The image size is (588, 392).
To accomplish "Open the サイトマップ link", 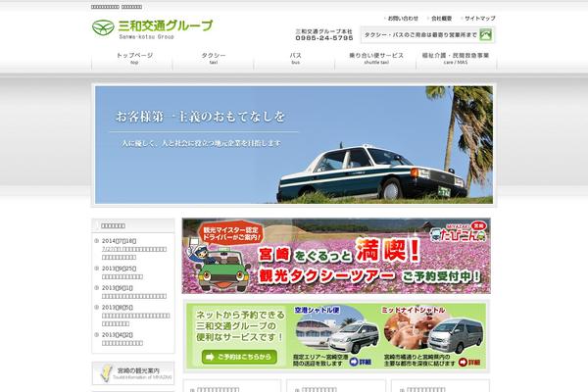I will point(479,18).
